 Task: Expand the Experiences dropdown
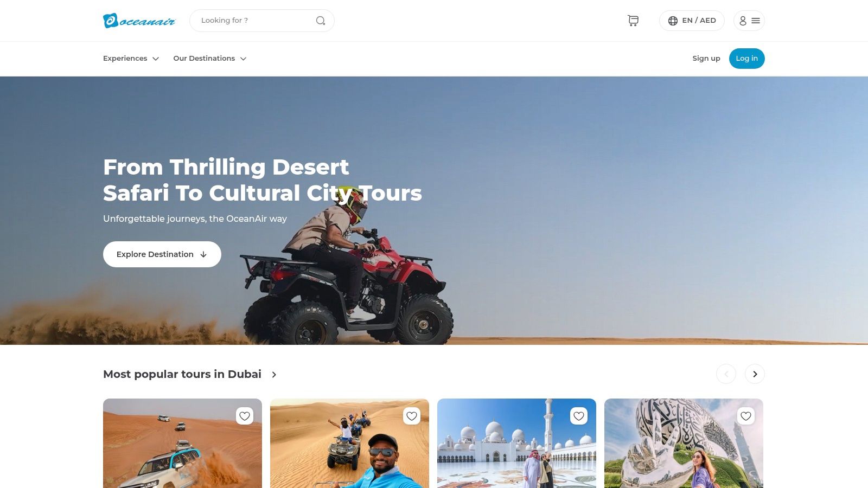click(131, 59)
